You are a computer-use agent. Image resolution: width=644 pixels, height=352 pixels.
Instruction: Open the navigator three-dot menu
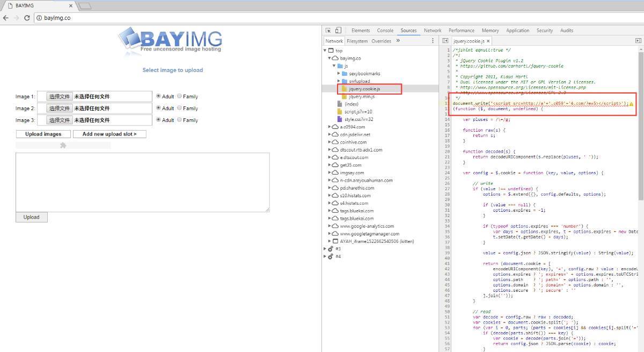tap(433, 41)
